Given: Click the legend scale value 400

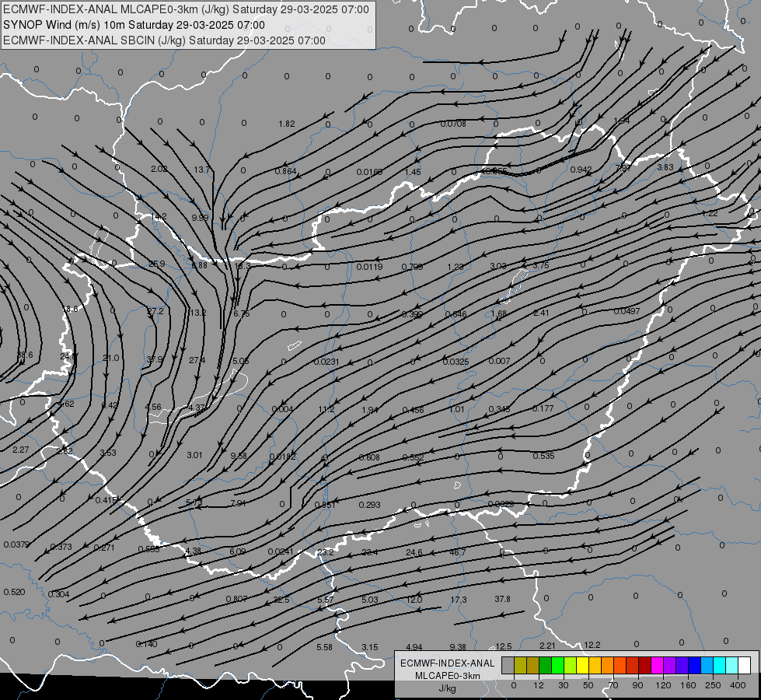Looking at the screenshot, I should click(738, 685).
